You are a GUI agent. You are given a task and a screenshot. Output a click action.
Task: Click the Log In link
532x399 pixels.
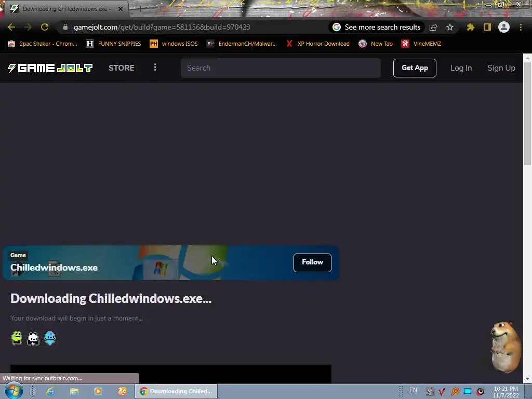pyautogui.click(x=461, y=68)
